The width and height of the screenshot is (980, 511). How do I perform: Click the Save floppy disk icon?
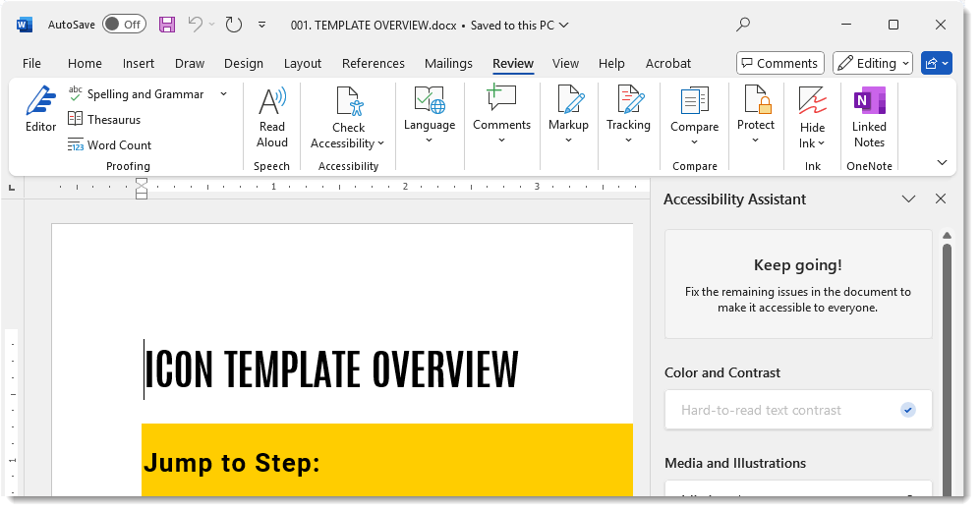(167, 25)
